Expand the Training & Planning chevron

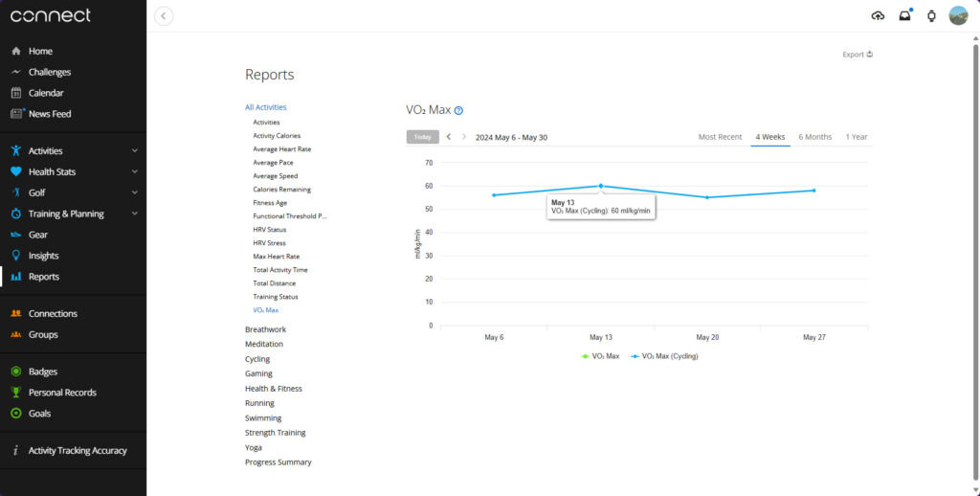coord(134,214)
